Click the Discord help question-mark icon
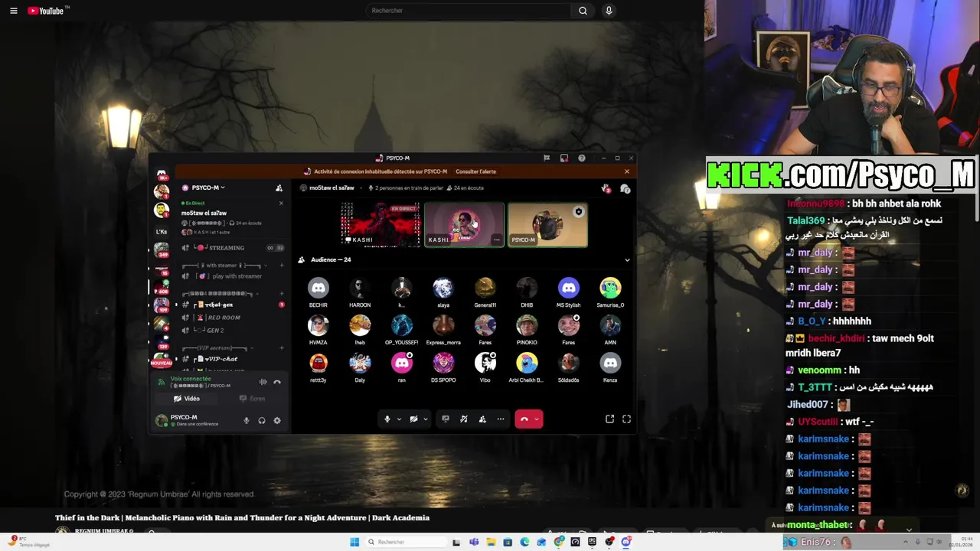 (x=582, y=158)
